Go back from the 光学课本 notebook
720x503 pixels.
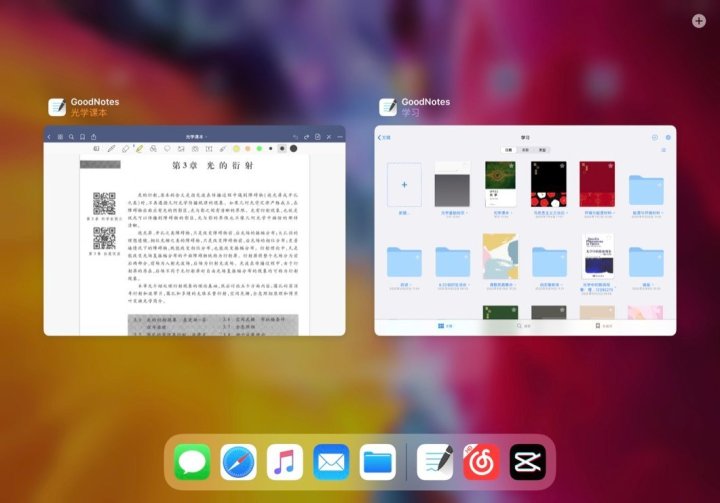(x=49, y=137)
